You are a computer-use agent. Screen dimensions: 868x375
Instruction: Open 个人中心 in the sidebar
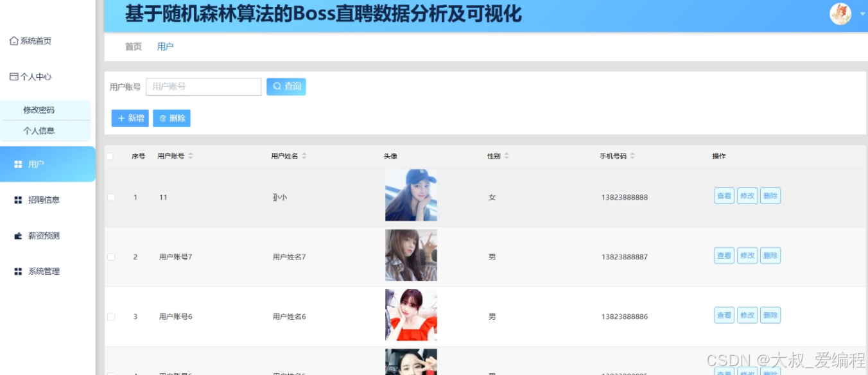[31, 77]
